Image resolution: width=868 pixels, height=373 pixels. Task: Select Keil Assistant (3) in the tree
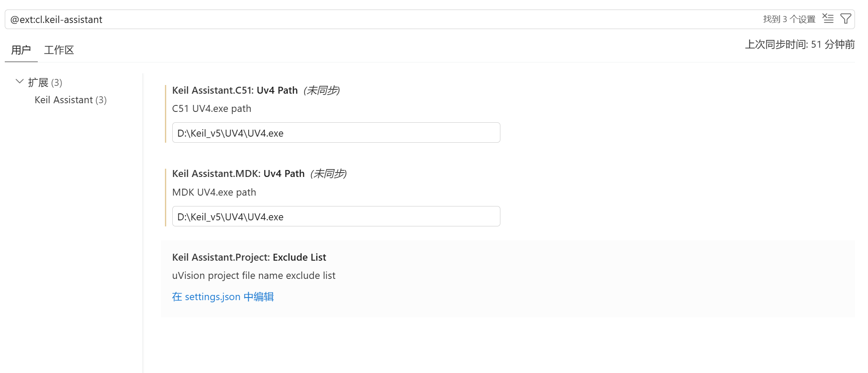pyautogui.click(x=71, y=100)
